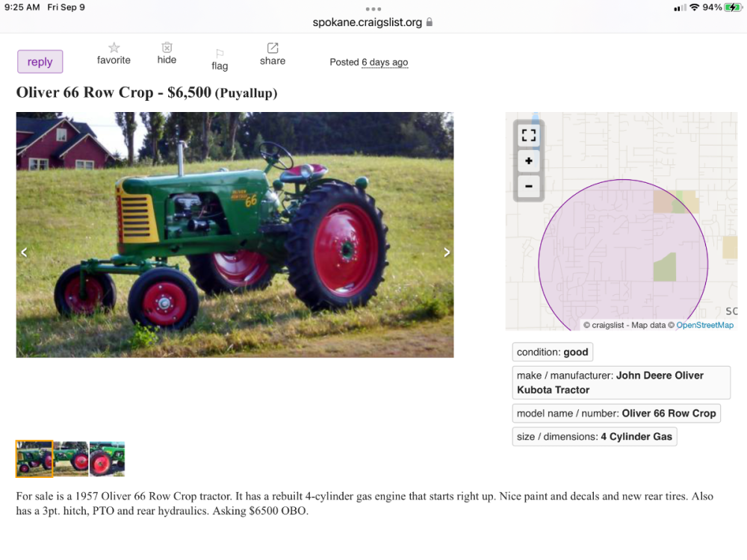This screenshot has height=560, width=747.
Task: Select the third thumbnail showing rear wheel
Action: coord(107,458)
